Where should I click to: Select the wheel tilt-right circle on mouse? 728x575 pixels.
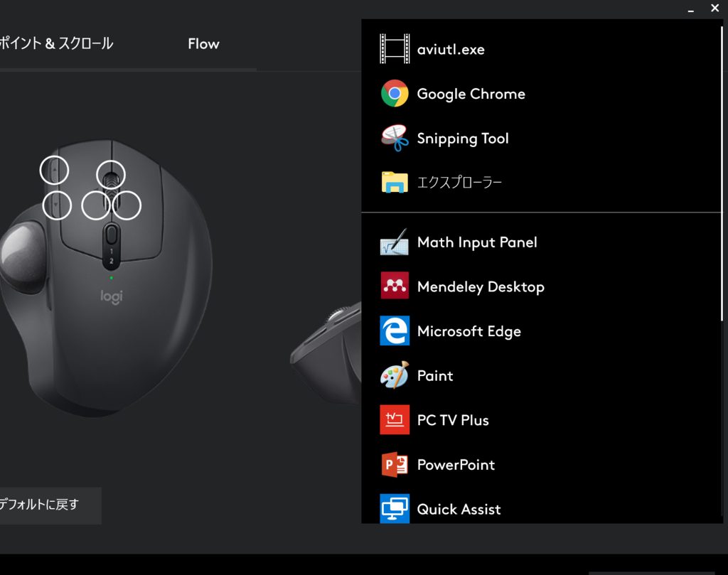[x=127, y=205]
